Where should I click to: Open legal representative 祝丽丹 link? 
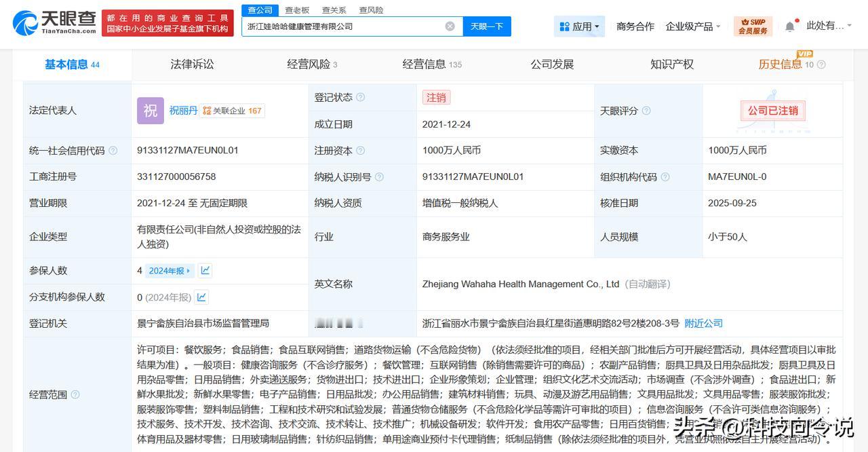tap(183, 110)
